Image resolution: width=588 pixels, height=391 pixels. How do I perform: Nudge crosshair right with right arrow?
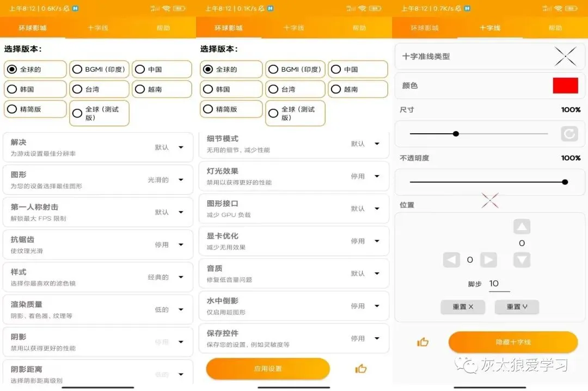coord(488,259)
